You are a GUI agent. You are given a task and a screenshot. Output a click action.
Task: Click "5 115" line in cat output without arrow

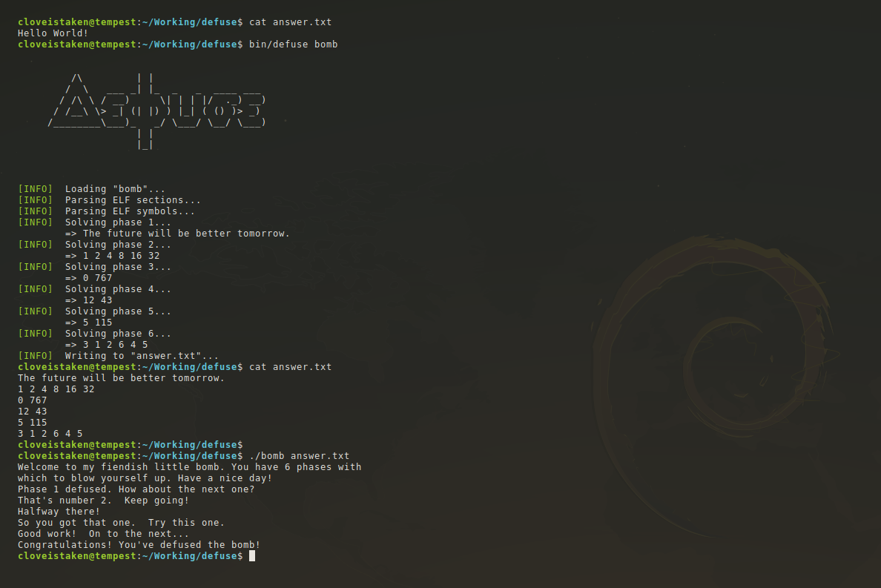tap(32, 423)
